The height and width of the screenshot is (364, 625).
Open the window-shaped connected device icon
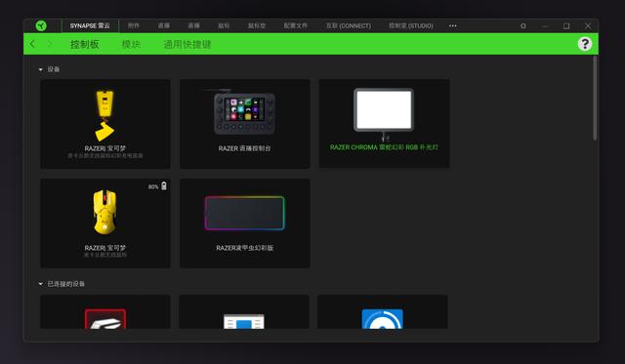[244, 321]
